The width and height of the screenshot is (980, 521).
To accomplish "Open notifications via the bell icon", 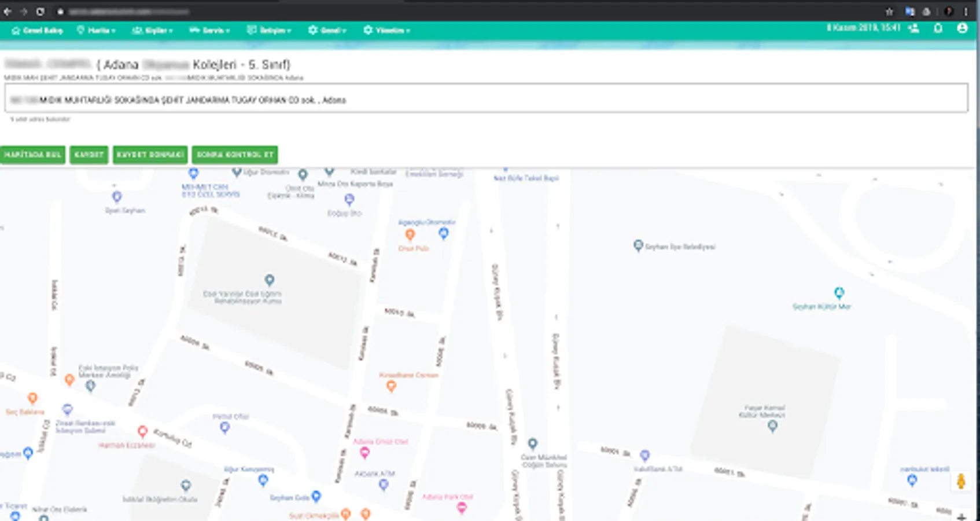I will (938, 28).
